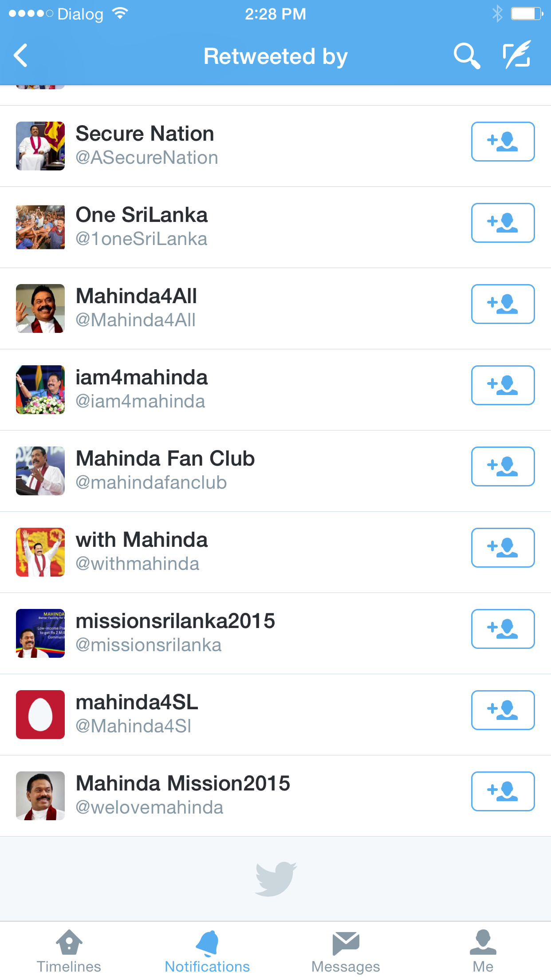The image size is (551, 980).
Task: Select the Notifications bell tab
Action: tap(207, 952)
